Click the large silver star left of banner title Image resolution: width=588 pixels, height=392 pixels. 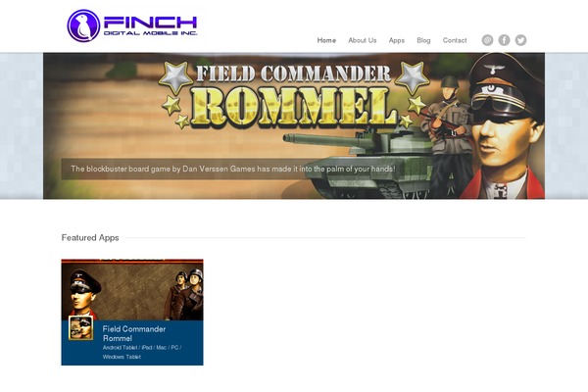175,76
